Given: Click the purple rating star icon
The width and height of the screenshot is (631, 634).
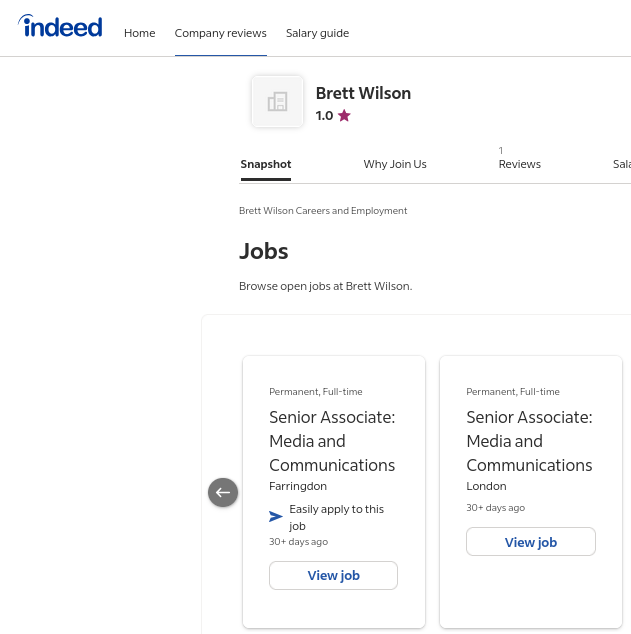Looking at the screenshot, I should 344,116.
